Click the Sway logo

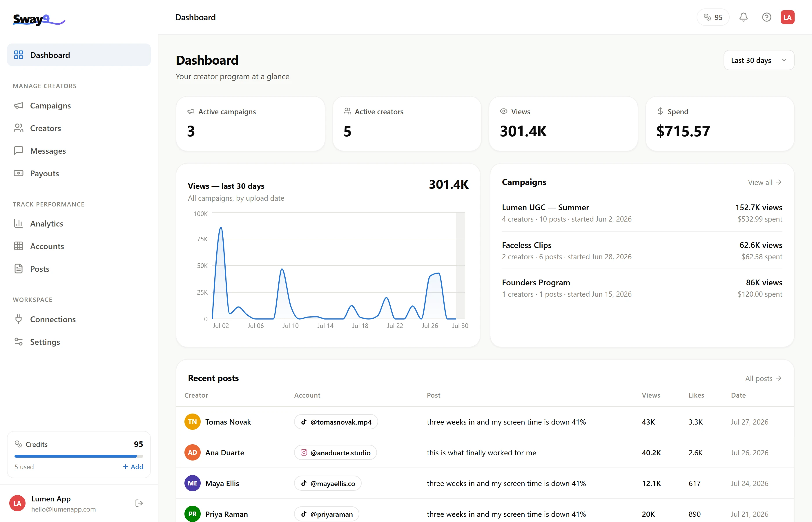39,20
